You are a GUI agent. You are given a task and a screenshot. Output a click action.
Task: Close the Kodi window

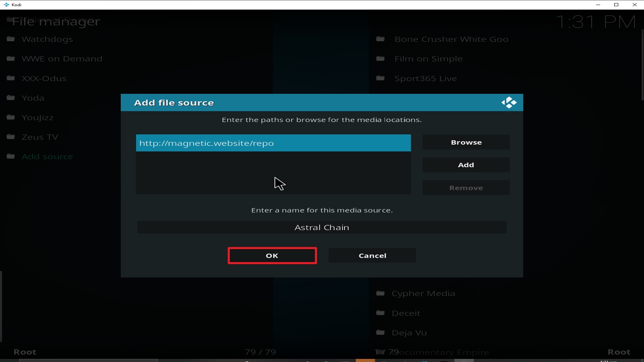635,5
